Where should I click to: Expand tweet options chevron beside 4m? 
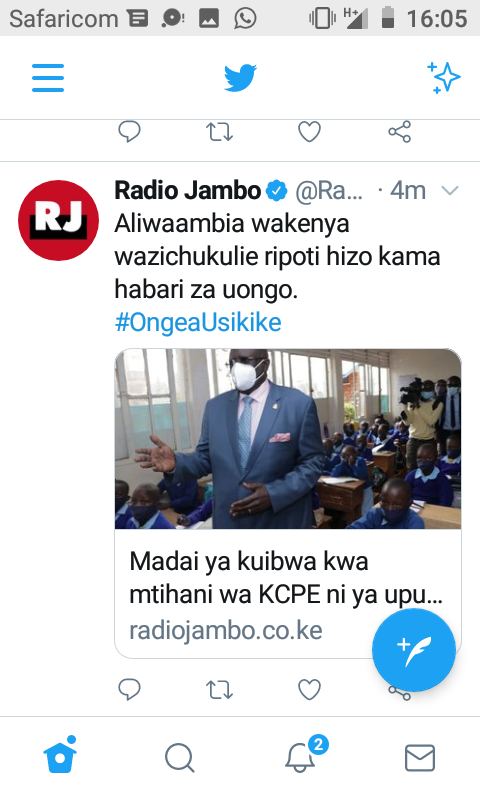coord(450,191)
